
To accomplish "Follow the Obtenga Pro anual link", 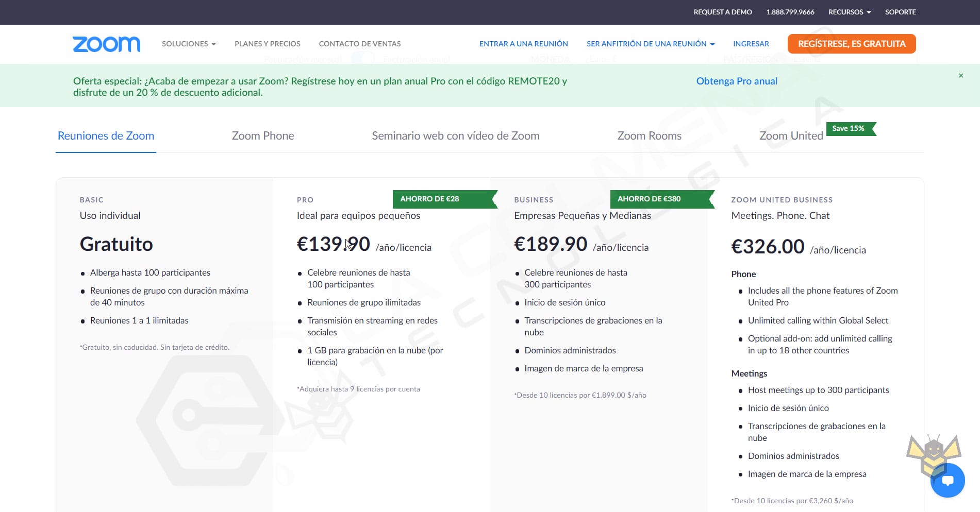I will (x=736, y=81).
